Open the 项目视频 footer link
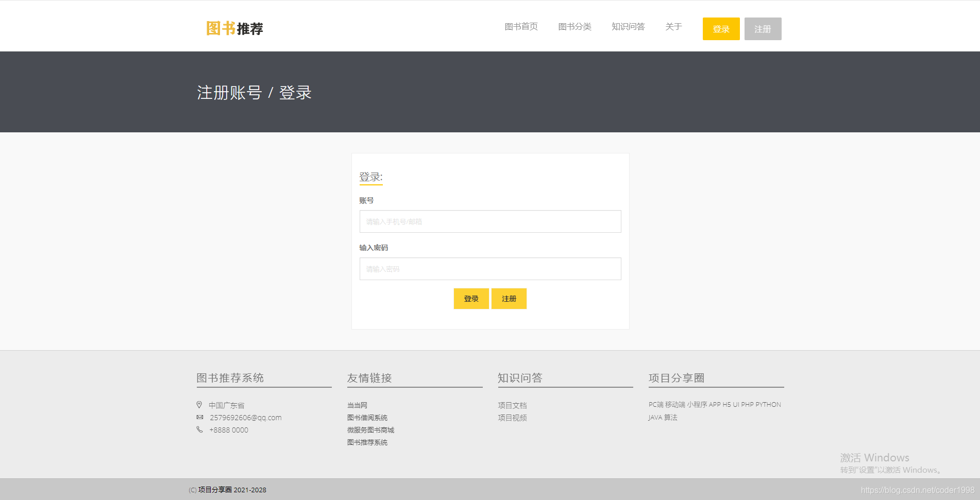 (512, 418)
